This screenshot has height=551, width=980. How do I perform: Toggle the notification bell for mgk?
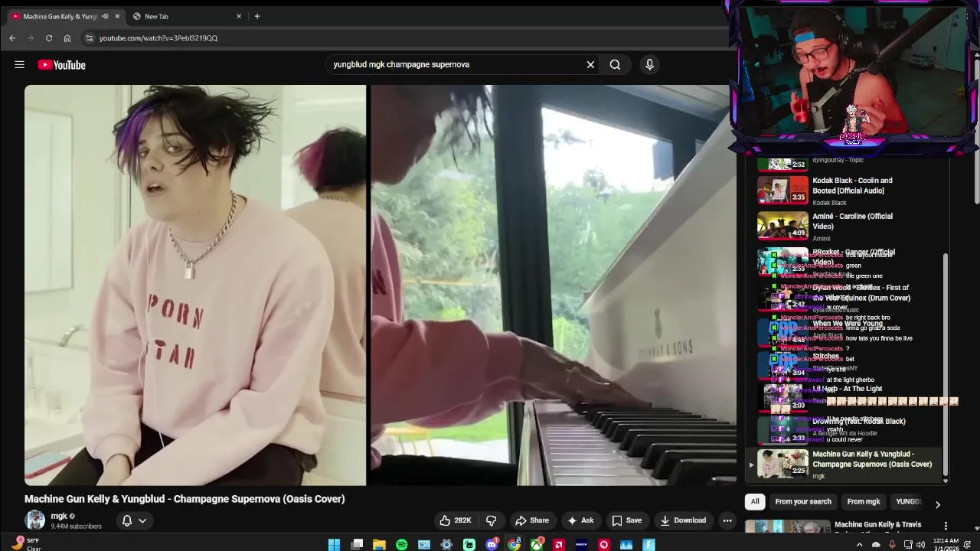pyautogui.click(x=127, y=520)
